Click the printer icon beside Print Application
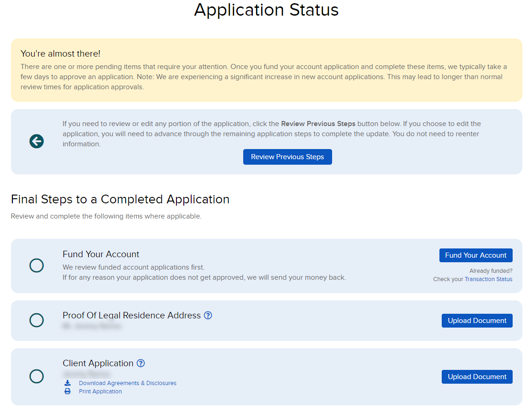Image resolution: width=532 pixels, height=409 pixels. point(68,391)
